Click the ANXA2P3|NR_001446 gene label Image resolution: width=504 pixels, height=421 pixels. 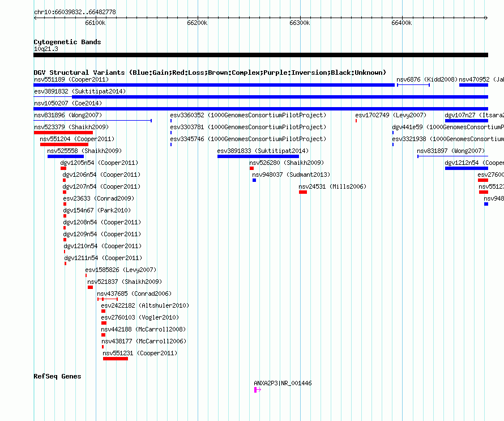point(283,384)
